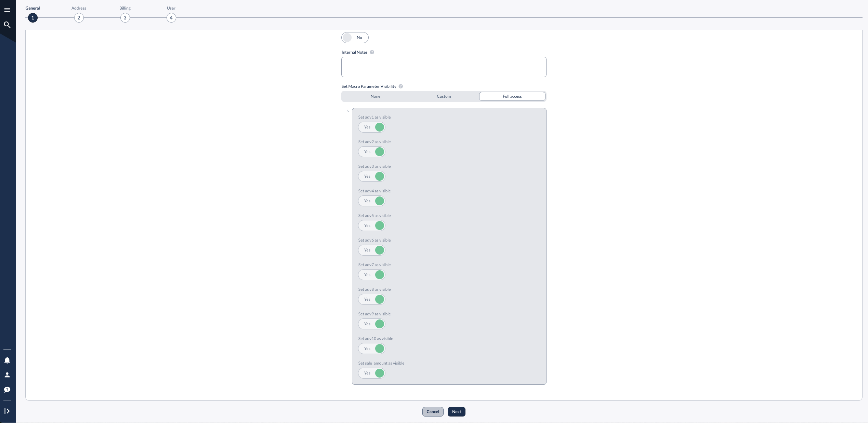Click the 'Set adv5 as visible' label

click(x=374, y=216)
